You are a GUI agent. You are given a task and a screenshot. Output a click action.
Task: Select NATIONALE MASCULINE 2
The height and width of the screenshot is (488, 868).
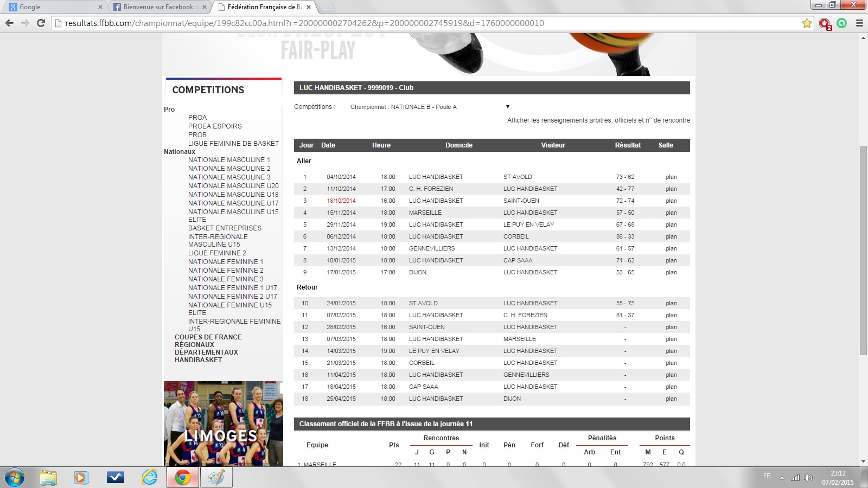coord(229,169)
